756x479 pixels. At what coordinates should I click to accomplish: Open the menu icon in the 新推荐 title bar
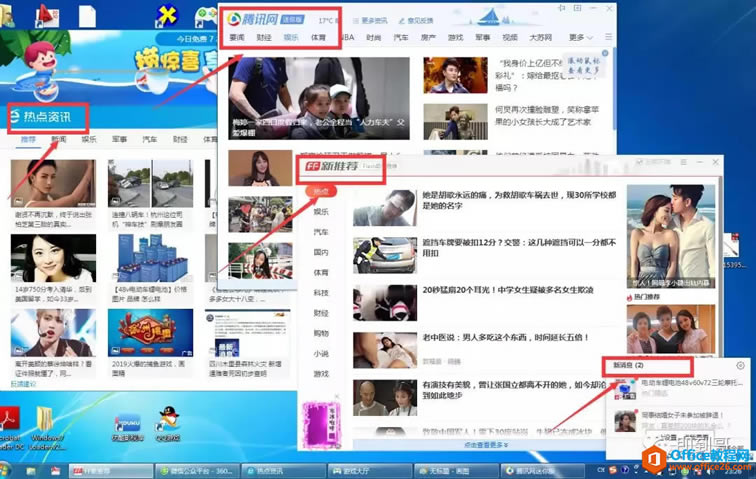pos(684,163)
